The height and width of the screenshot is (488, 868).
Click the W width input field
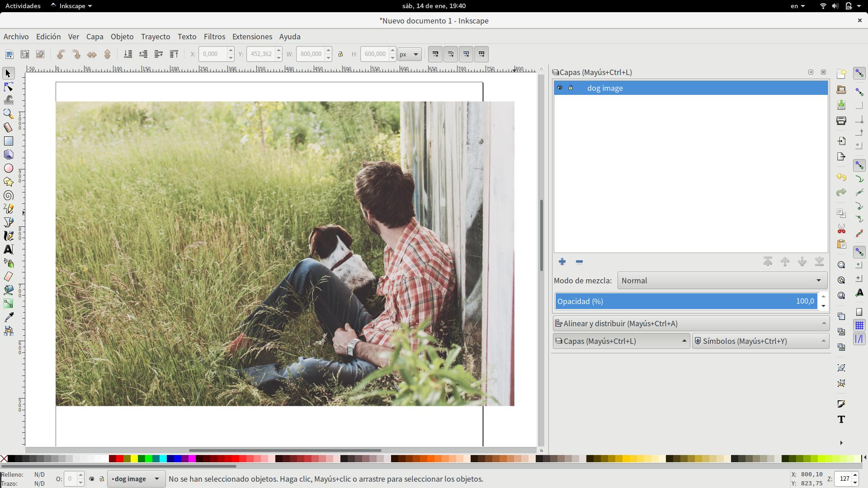tap(310, 54)
